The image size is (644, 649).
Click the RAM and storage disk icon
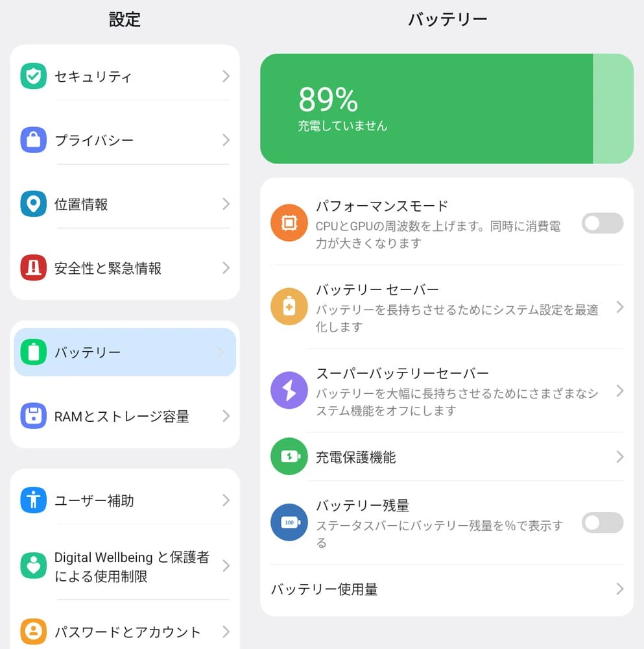coord(33,416)
